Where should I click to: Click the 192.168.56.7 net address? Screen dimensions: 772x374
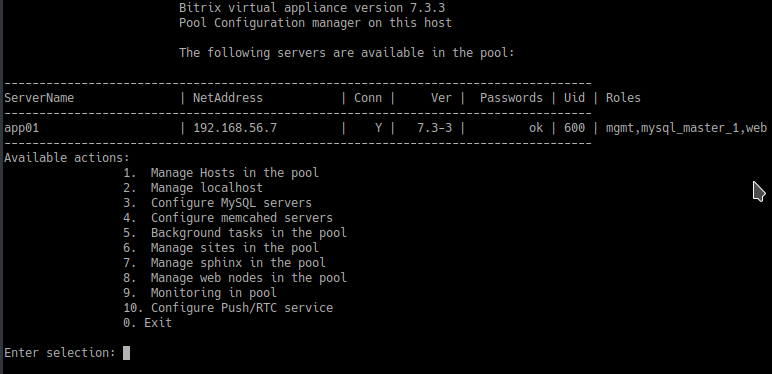coord(235,128)
